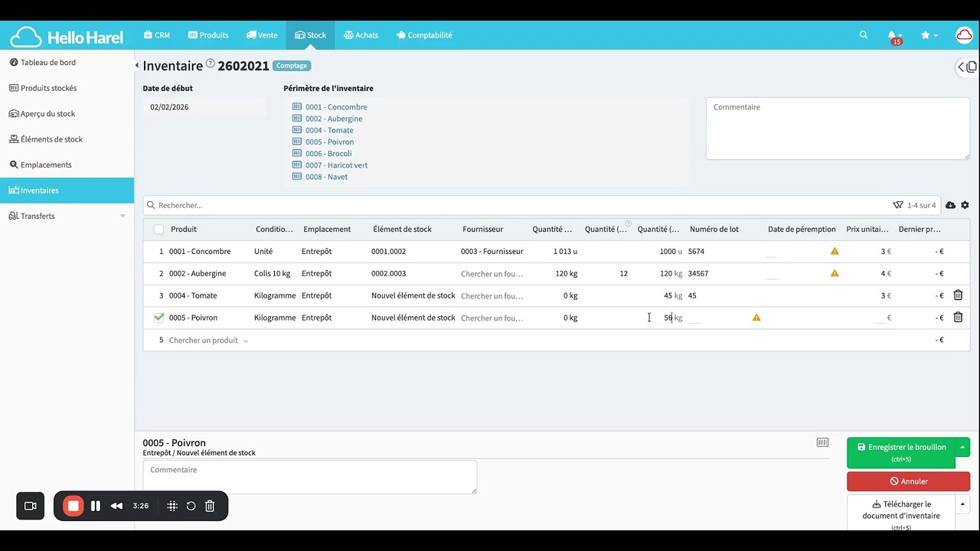Open the Vente menu
980x551 pixels.
click(262, 35)
